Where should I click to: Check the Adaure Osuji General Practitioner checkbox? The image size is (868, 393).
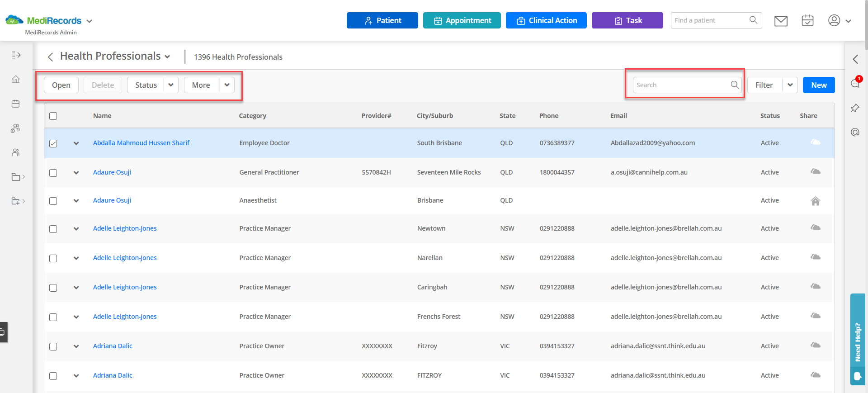point(53,173)
